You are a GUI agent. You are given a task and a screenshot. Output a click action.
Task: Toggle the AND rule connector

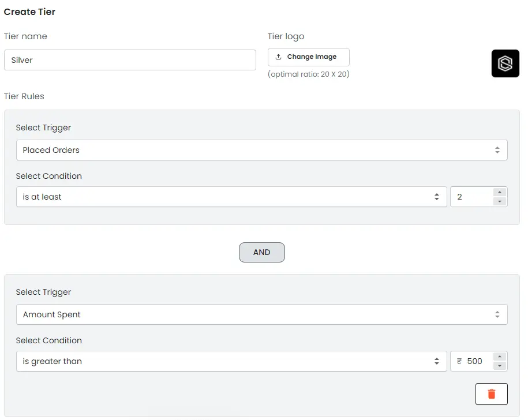[x=261, y=253]
